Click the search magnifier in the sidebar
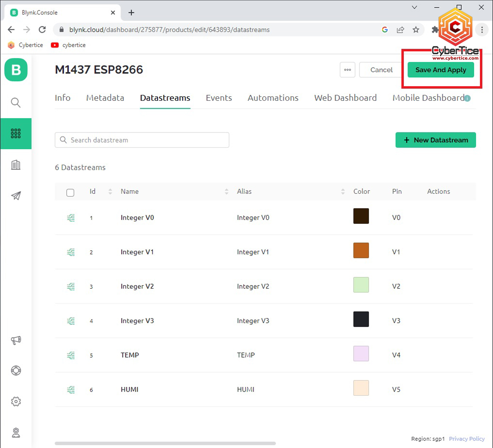 click(16, 102)
